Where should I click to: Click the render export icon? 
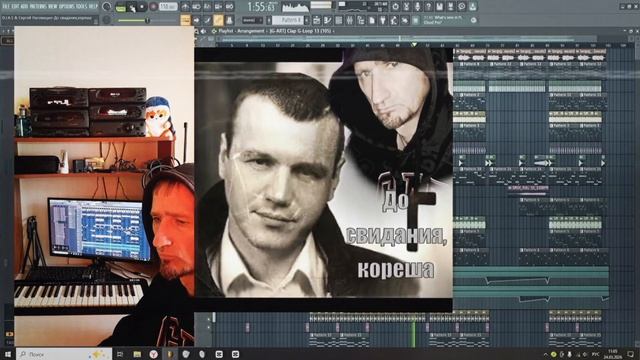451,7
